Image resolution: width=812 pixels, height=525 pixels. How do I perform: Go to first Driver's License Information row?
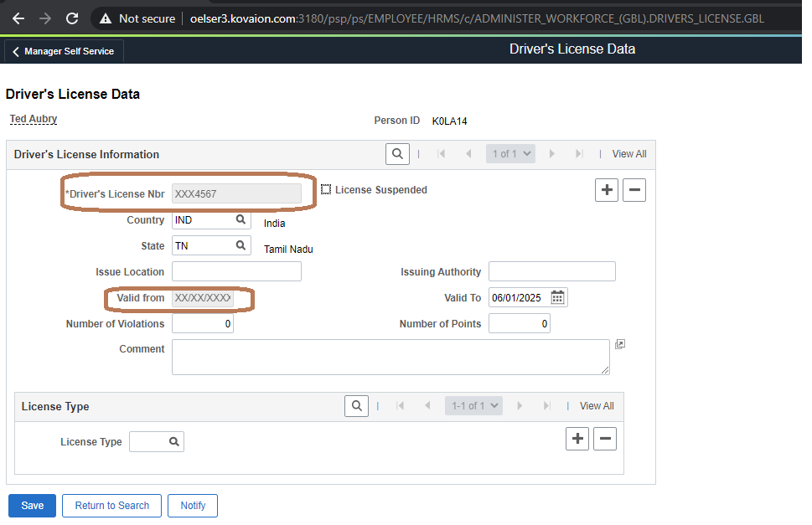click(x=442, y=153)
